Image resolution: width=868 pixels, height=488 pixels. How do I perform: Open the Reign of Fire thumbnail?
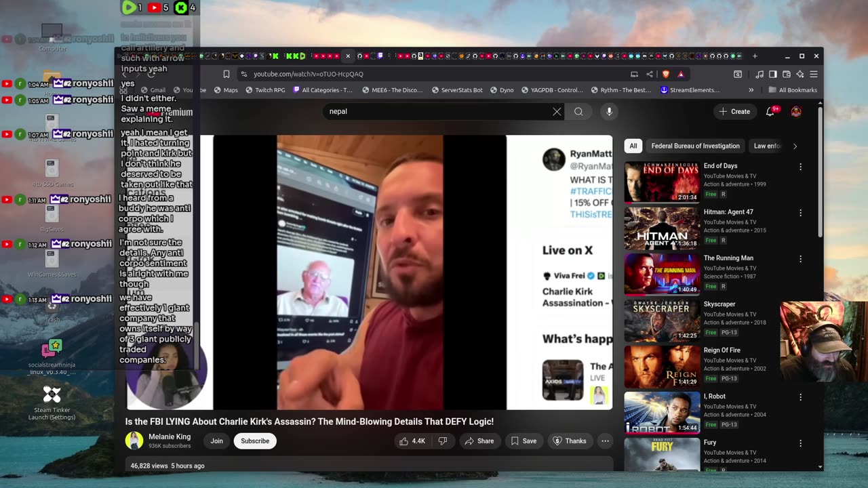662,367
